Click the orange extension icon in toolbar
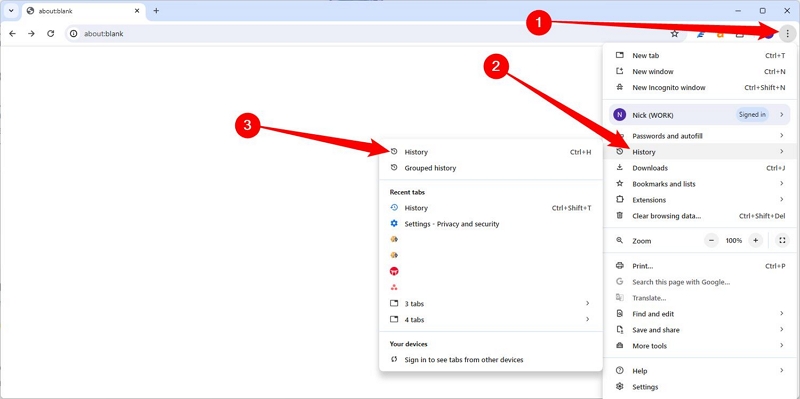800x399 pixels. coord(720,34)
